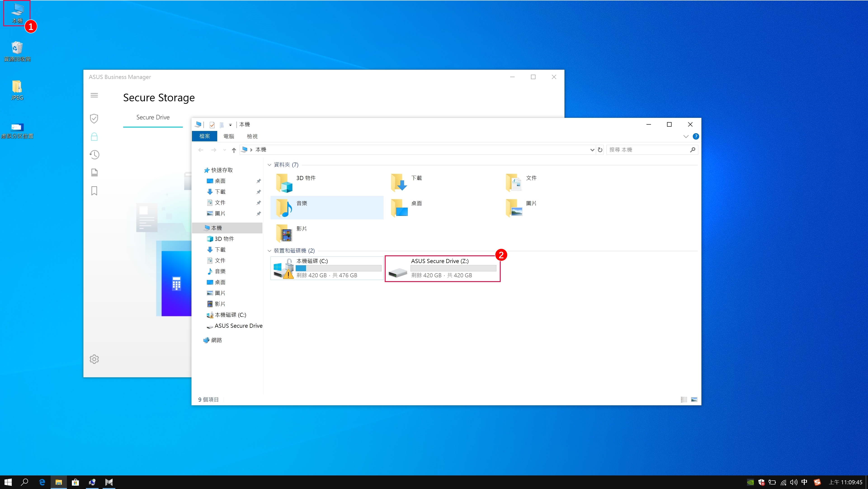Open the 檔案 ribbon tab

[205, 136]
